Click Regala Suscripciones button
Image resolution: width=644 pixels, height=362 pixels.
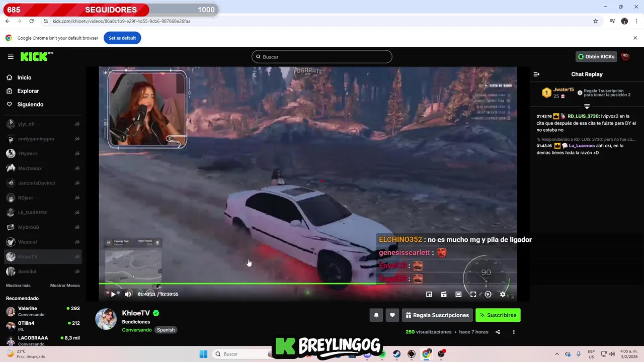pos(437,315)
